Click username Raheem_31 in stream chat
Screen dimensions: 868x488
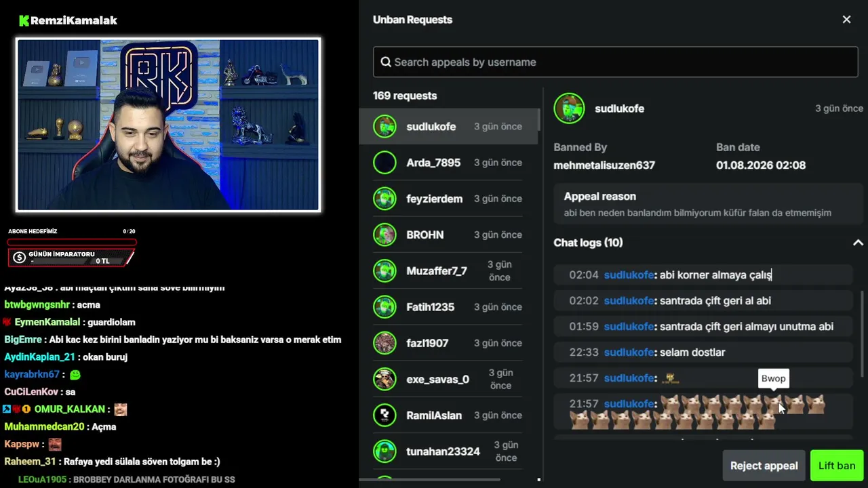30,462
